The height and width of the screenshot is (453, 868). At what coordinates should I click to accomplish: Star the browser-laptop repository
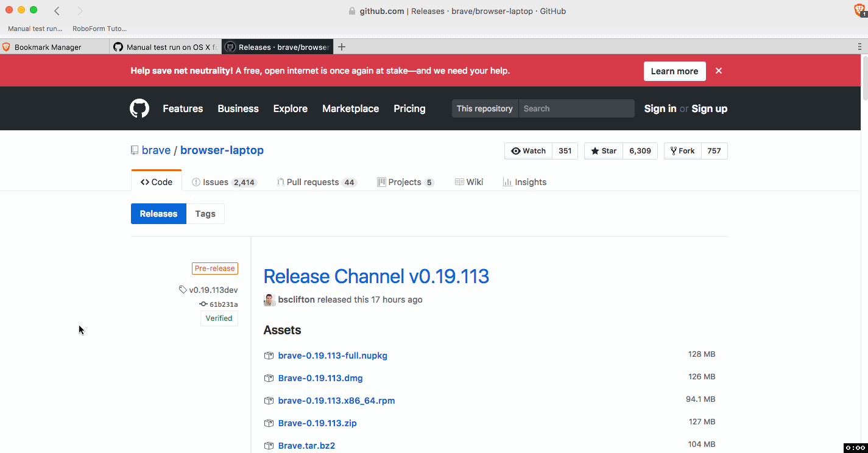(x=604, y=151)
